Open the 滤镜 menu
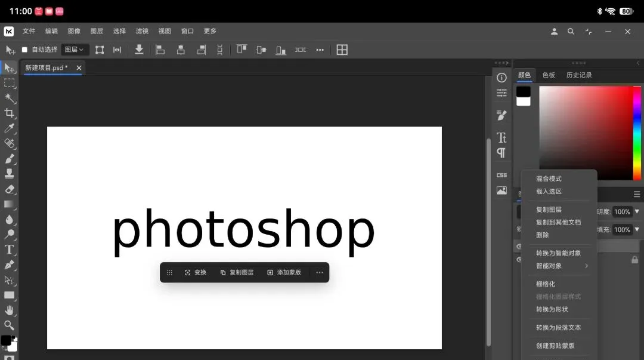This screenshot has height=360, width=644. 142,31
